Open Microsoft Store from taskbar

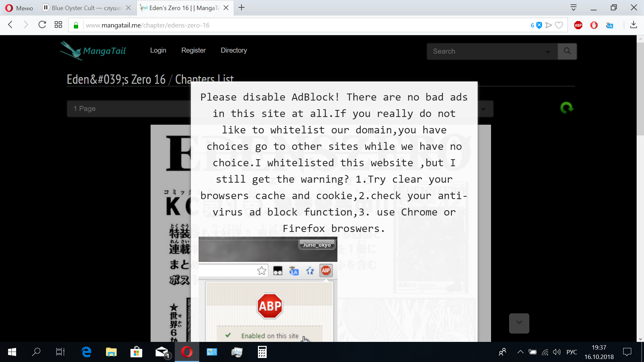pos(136,352)
